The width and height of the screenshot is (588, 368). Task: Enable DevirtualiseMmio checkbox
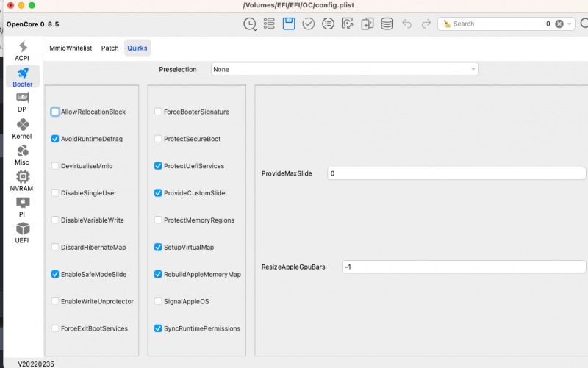pyautogui.click(x=55, y=166)
